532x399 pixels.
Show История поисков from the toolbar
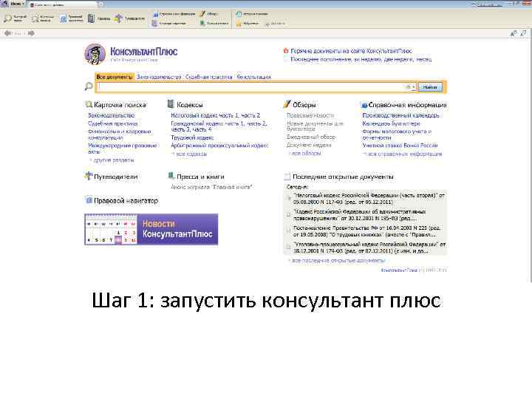pos(252,14)
